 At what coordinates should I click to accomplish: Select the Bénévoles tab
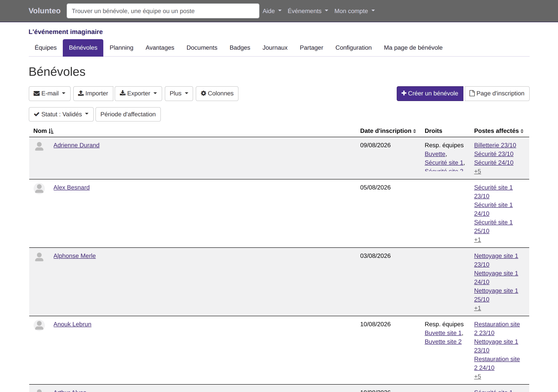(x=83, y=48)
